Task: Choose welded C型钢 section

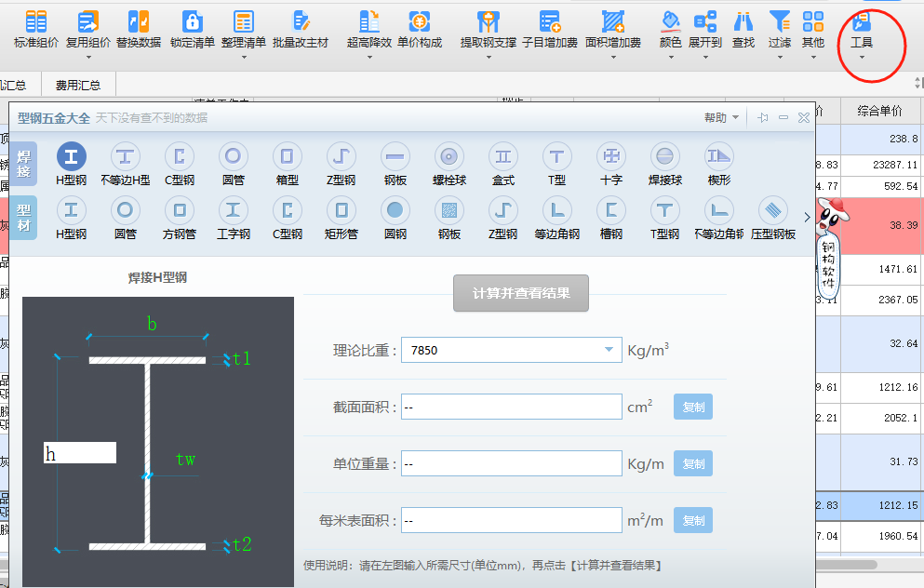Action: (x=180, y=164)
